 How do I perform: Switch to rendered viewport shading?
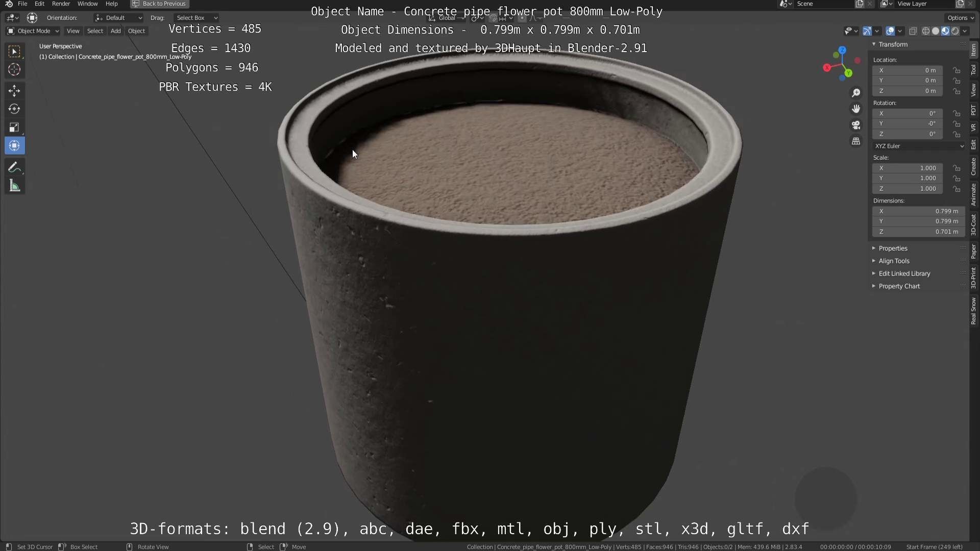(x=955, y=31)
